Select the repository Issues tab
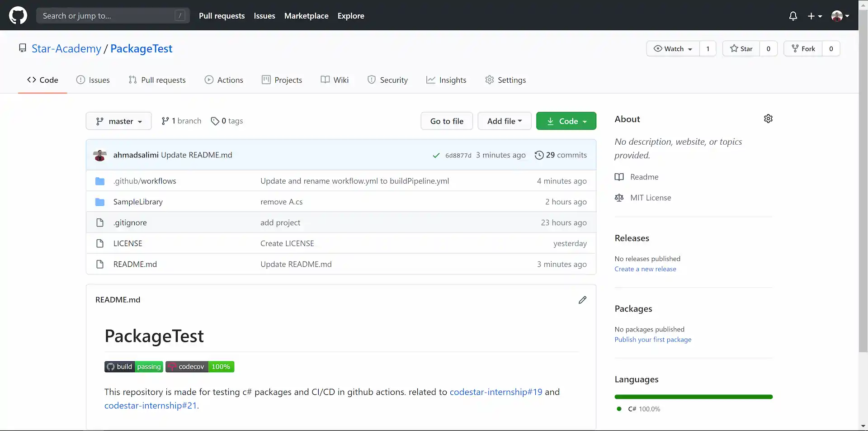Image resolution: width=868 pixels, height=431 pixels. (x=93, y=80)
